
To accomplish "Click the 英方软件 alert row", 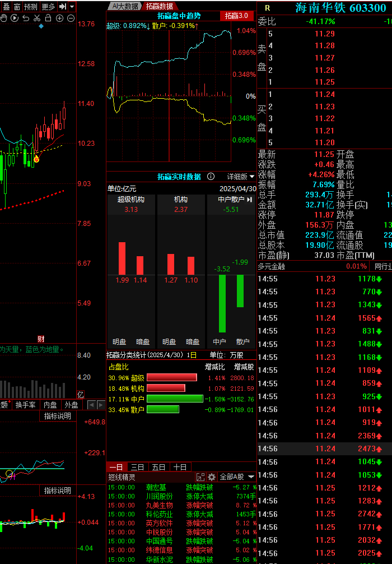I will (182, 524).
